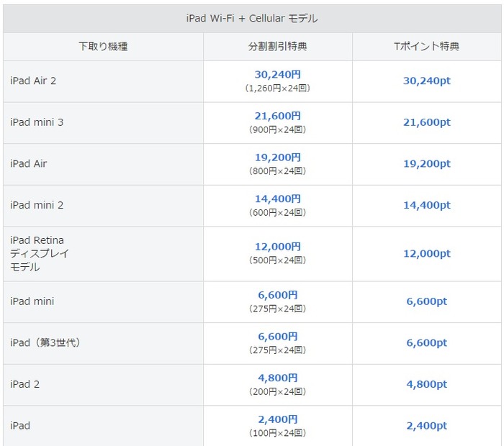Click the (500円×24回) installment text
Image resolution: width=504 pixels, height=446 pixels.
pos(278,260)
